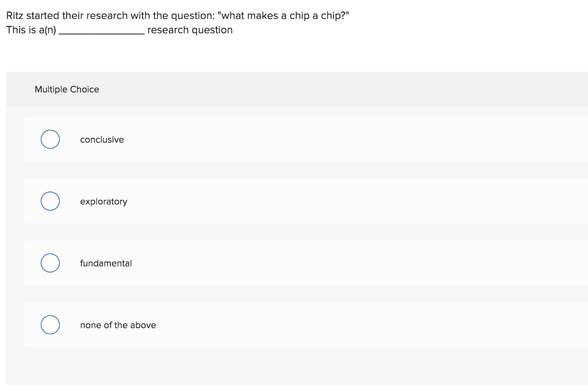This screenshot has width=588, height=390.
Task: Click the "fundamental" answer label
Action: [106, 263]
